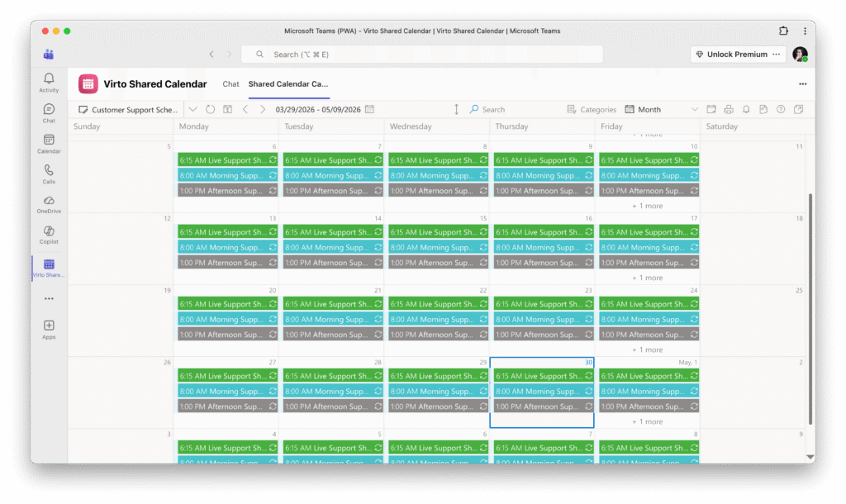Click the date range 03/29/2026 - 05/09/2026
The width and height of the screenshot is (846, 504).
click(x=318, y=109)
